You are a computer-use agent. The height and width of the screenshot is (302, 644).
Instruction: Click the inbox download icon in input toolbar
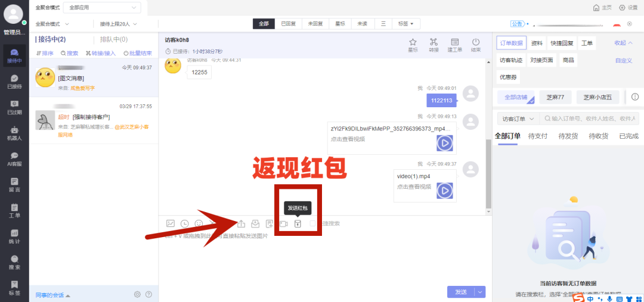[255, 223]
